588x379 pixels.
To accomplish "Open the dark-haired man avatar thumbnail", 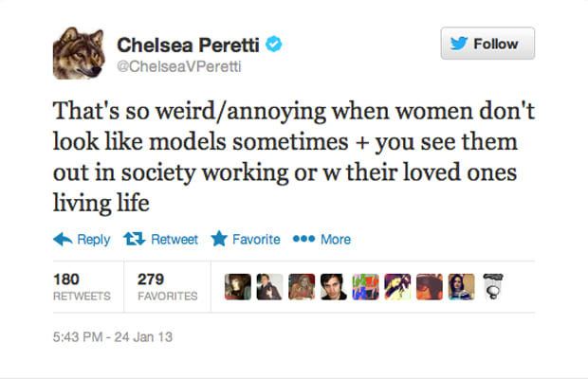I will point(334,287).
